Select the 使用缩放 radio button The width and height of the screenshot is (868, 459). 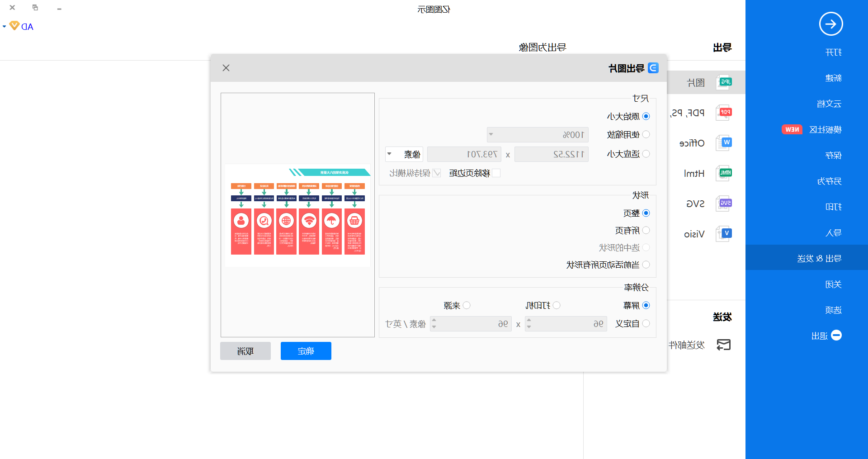coord(646,134)
